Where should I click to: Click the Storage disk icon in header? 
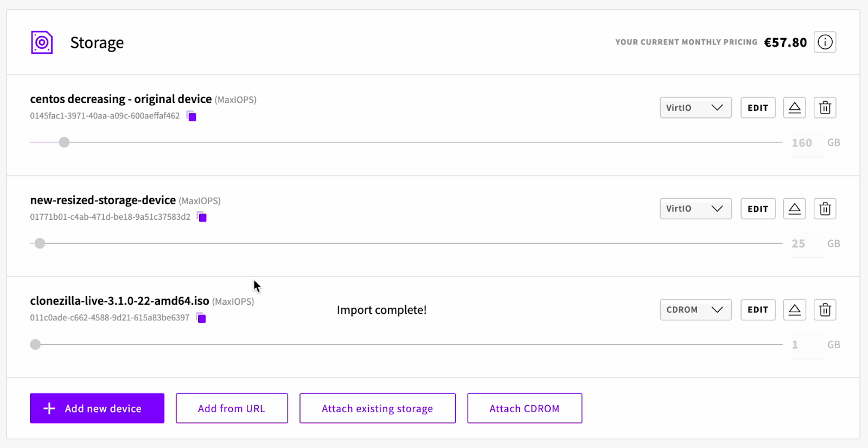tap(42, 42)
